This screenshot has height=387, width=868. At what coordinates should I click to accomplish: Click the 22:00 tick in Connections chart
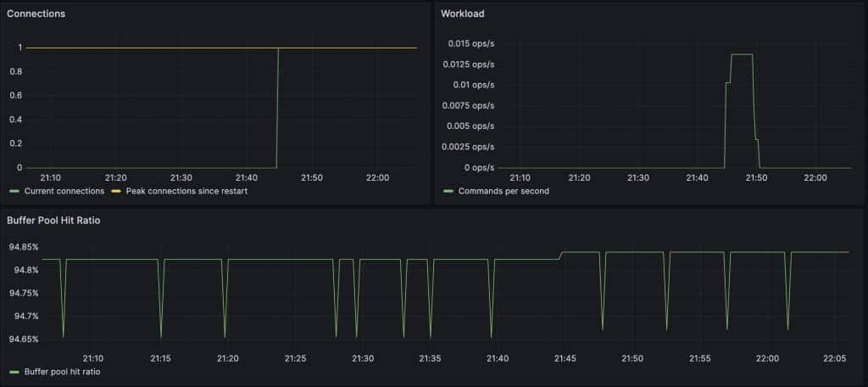pyautogui.click(x=378, y=178)
